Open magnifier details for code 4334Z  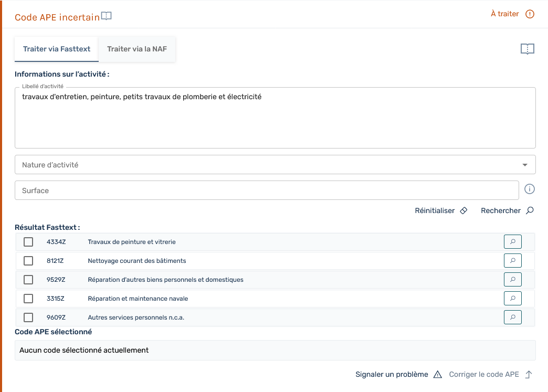512,242
